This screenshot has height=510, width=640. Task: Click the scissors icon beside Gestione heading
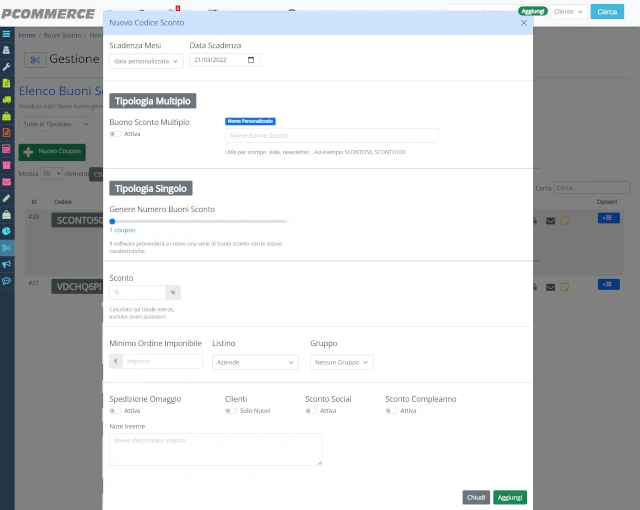tap(35, 60)
